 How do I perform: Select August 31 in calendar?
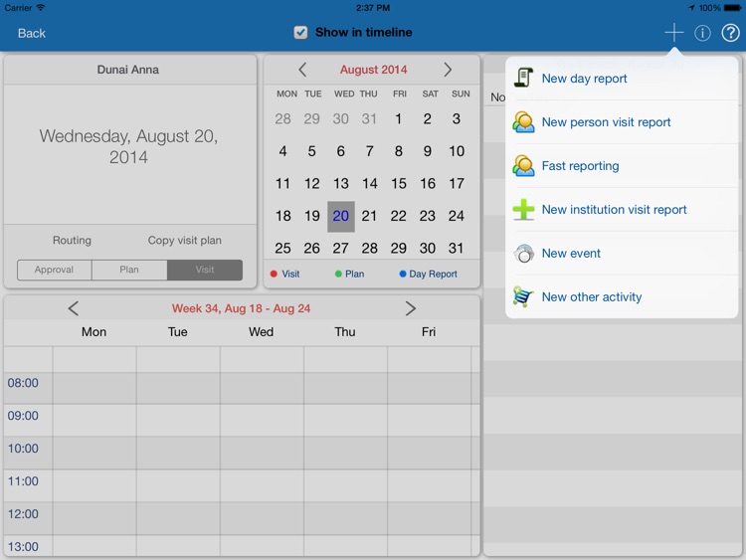point(456,248)
